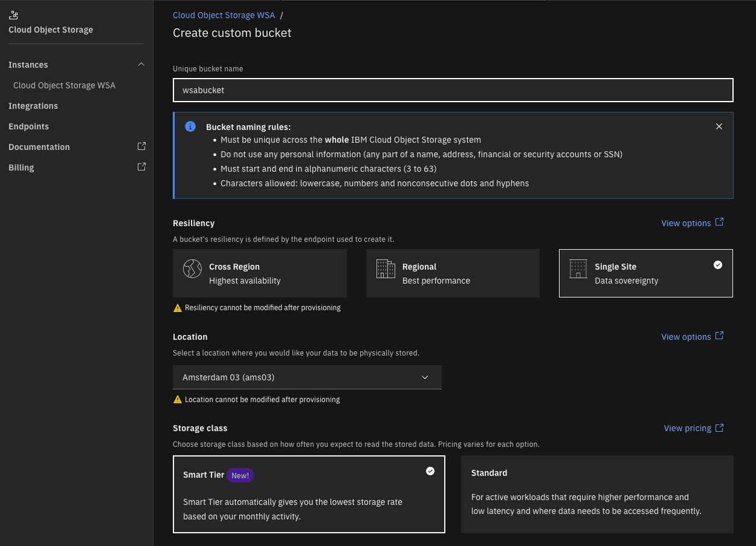Screen dimensions: 756x546
Task: Click the Location warning triangle icon
Action: coord(178,400)
